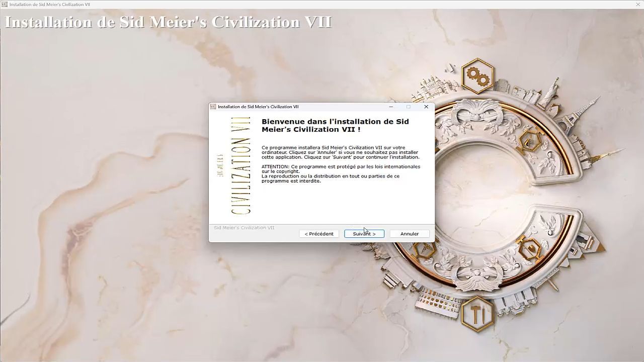Image resolution: width=644 pixels, height=362 pixels.
Task: Click the 'Ce programme installera' description text
Action: pyautogui.click(x=341, y=152)
